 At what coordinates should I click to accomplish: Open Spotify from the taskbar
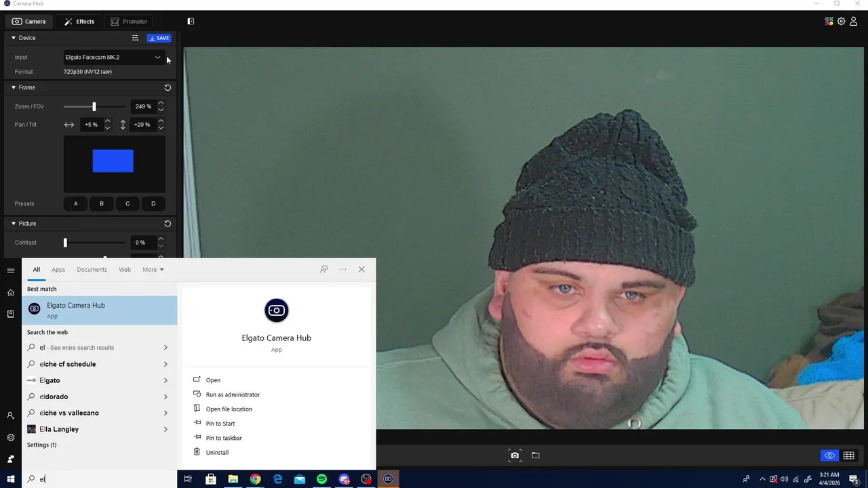(322, 479)
